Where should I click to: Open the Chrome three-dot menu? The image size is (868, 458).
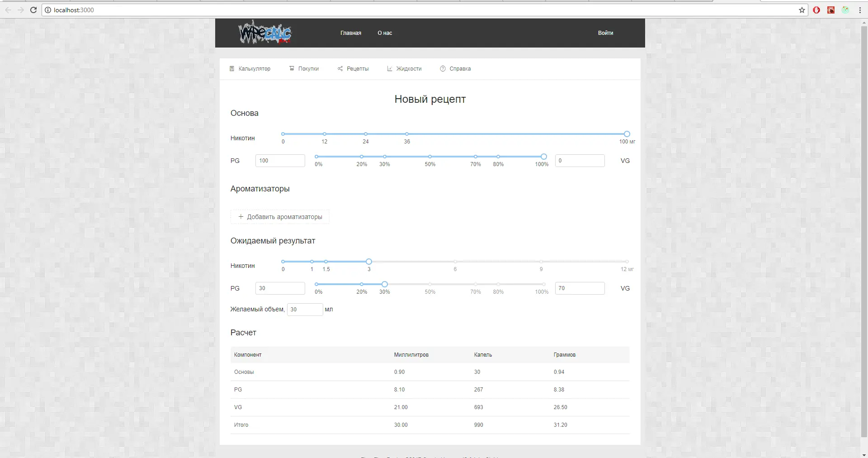(860, 10)
